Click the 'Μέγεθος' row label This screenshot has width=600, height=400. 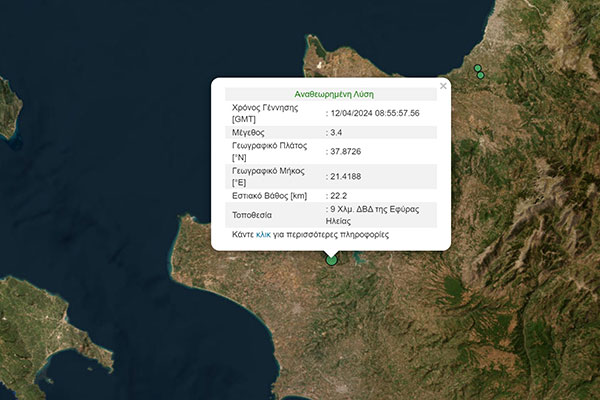pos(250,132)
